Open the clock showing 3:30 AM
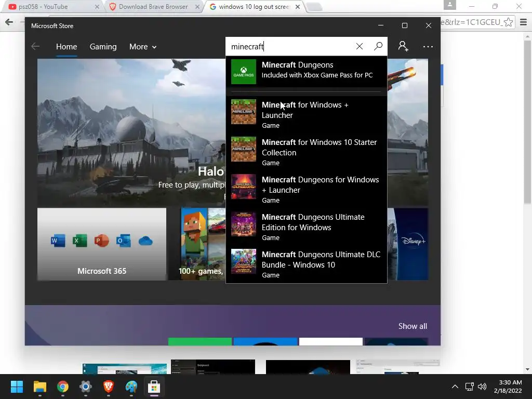Viewport: 532px width, 399px height. [x=508, y=387]
